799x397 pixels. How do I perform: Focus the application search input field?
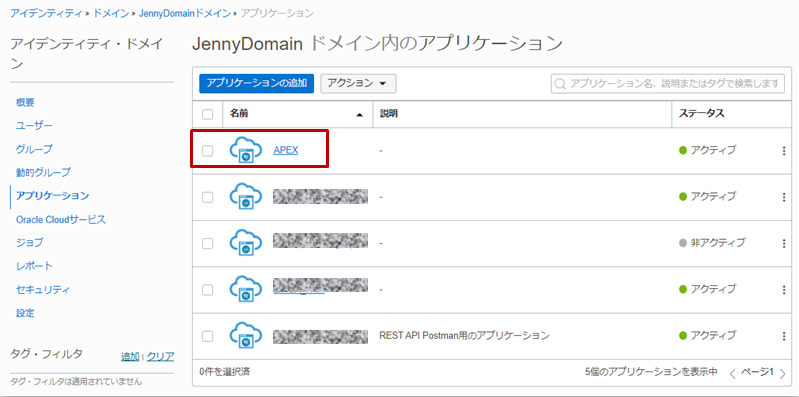668,84
